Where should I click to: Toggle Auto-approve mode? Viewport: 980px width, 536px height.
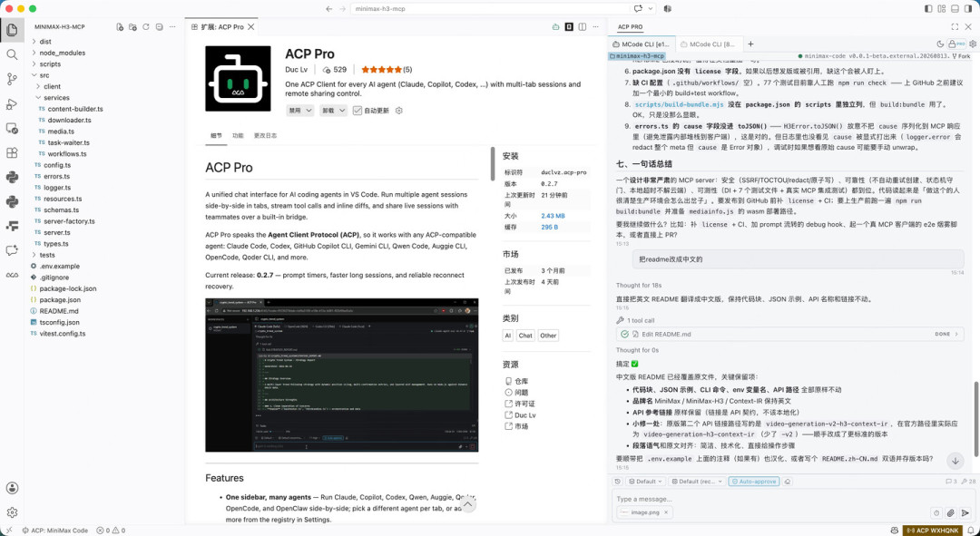pyautogui.click(x=754, y=482)
